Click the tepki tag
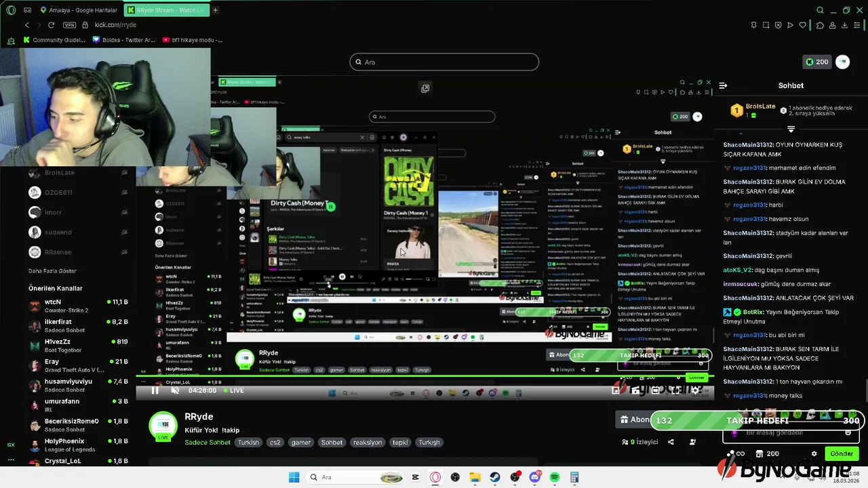The image size is (868, 488). [400, 443]
